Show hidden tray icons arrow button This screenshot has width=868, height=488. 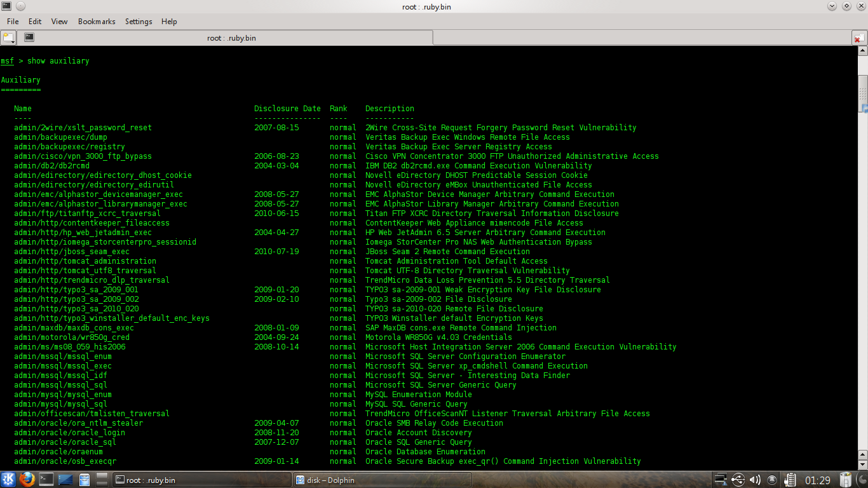click(772, 480)
